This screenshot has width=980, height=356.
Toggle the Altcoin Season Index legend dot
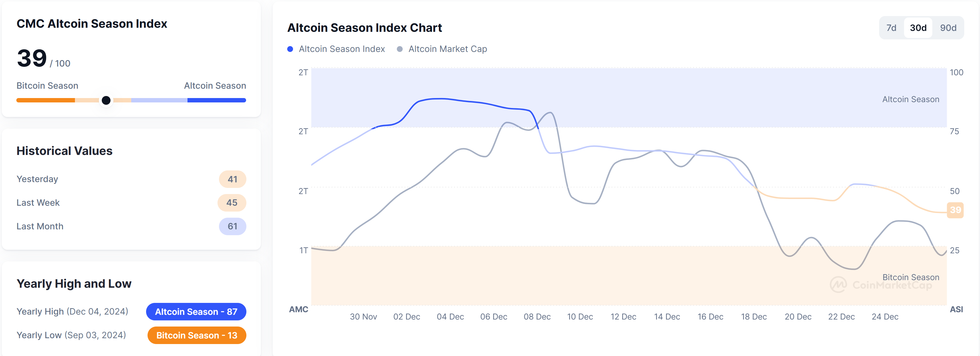290,49
